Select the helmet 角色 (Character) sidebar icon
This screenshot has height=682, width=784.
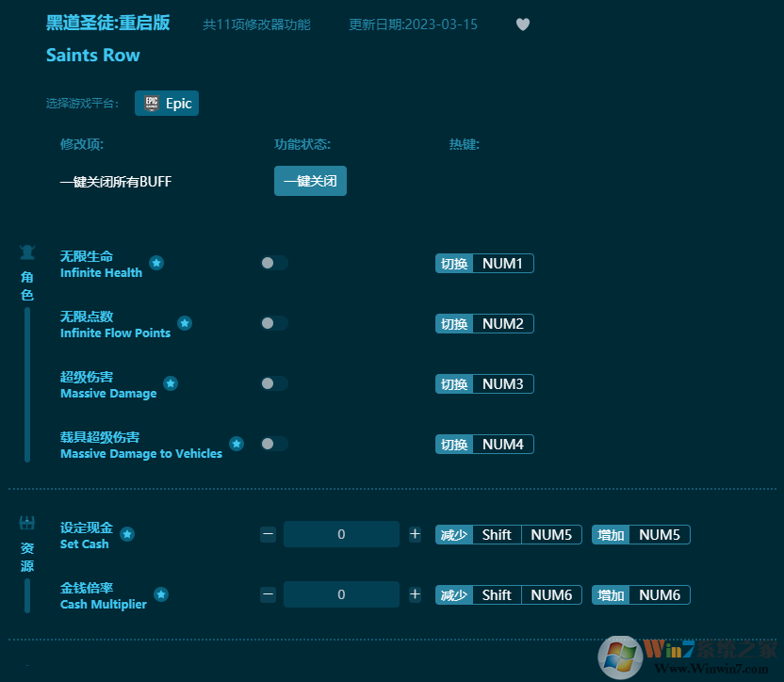pyautogui.click(x=26, y=252)
